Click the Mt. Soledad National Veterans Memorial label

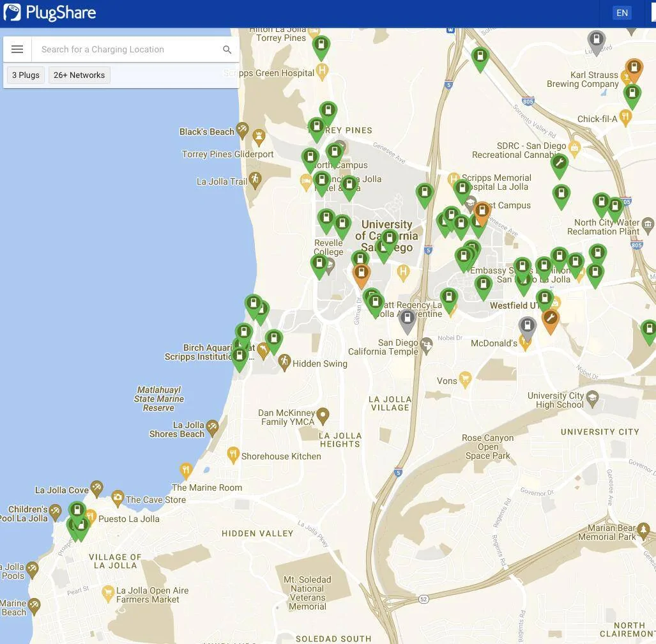pyautogui.click(x=307, y=593)
